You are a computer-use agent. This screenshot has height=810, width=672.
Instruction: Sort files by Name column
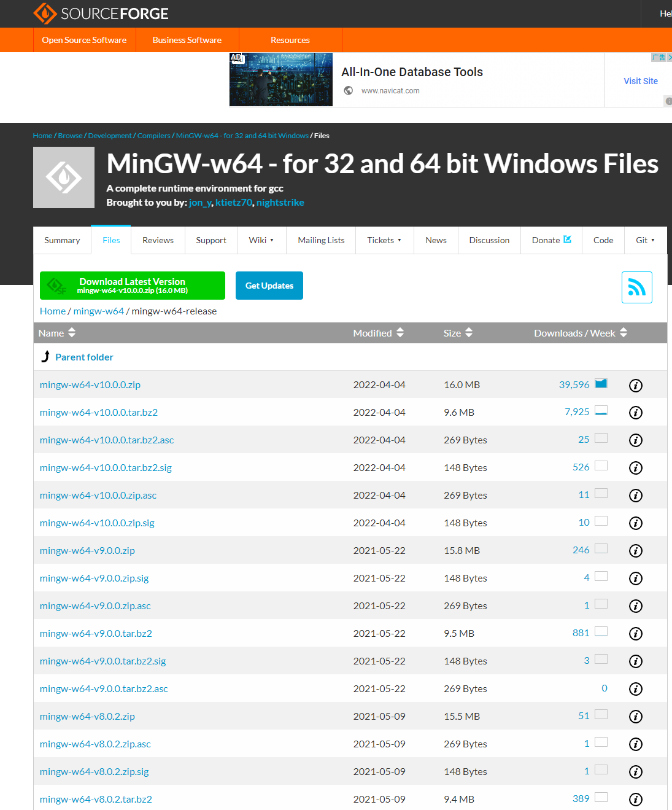pos(57,333)
